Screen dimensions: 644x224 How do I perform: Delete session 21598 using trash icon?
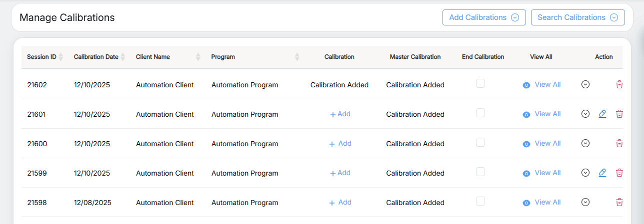(619, 203)
